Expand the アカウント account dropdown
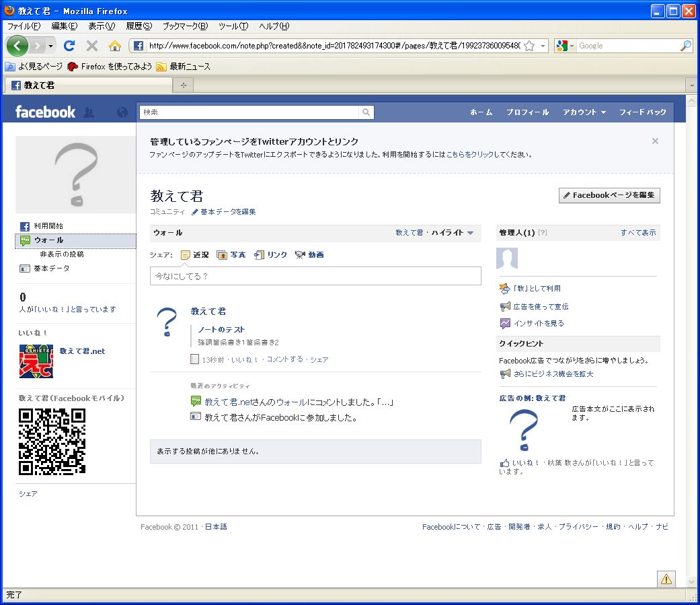Image resolution: width=700 pixels, height=605 pixels. coord(584,112)
